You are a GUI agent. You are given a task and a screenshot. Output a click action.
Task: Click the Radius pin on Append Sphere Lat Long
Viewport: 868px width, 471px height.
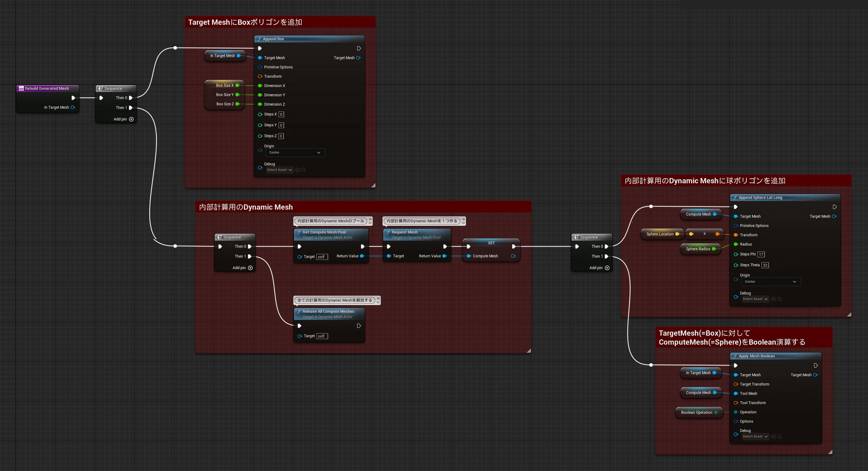point(736,244)
